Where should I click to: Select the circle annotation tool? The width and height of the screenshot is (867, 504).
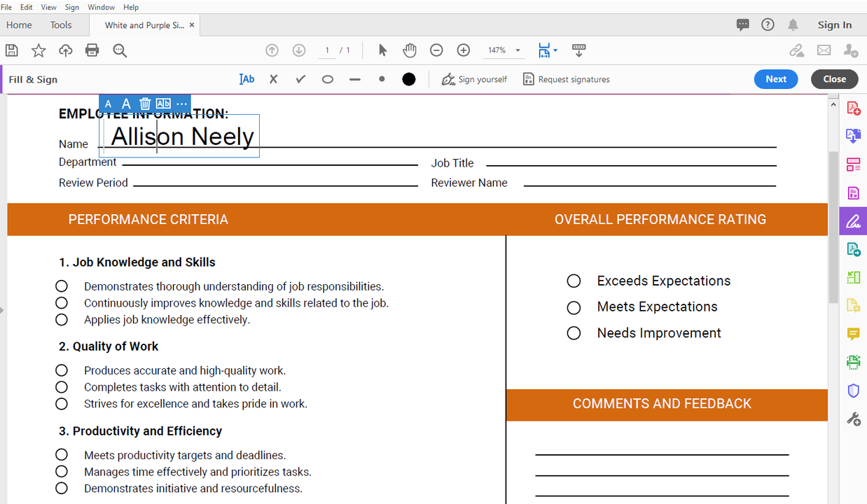[x=327, y=79]
